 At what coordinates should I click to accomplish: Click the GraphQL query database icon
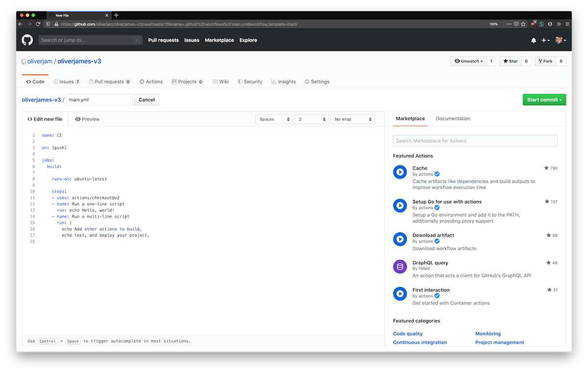(400, 267)
